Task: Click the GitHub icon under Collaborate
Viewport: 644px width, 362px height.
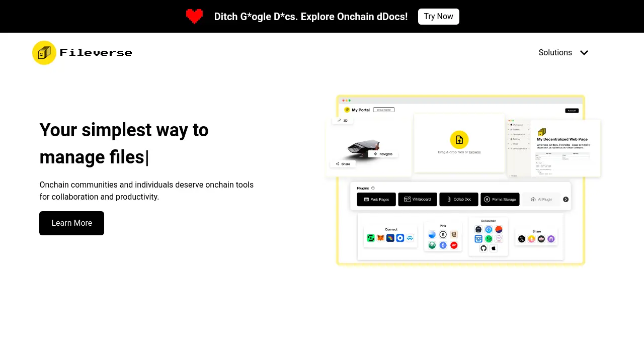Action: click(484, 248)
